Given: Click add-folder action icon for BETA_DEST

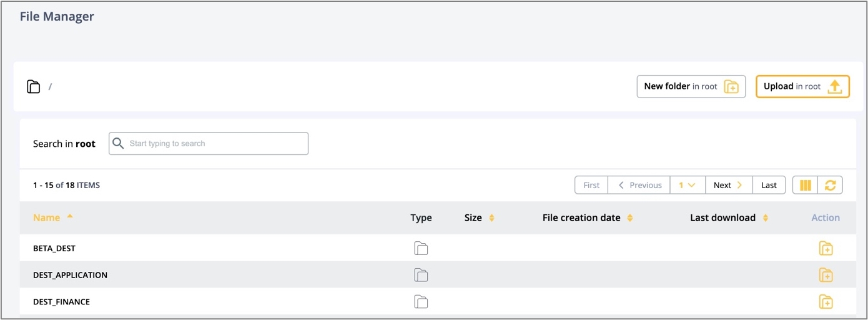Looking at the screenshot, I should coord(826,249).
